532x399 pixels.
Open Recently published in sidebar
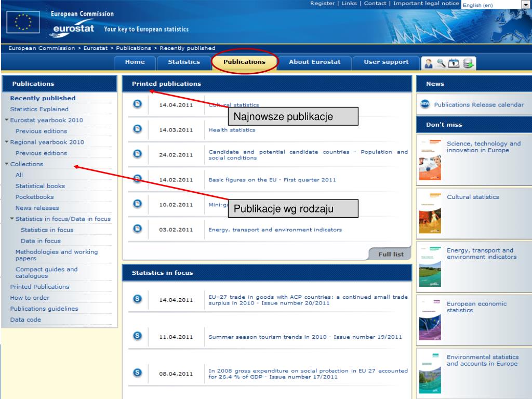tap(43, 98)
